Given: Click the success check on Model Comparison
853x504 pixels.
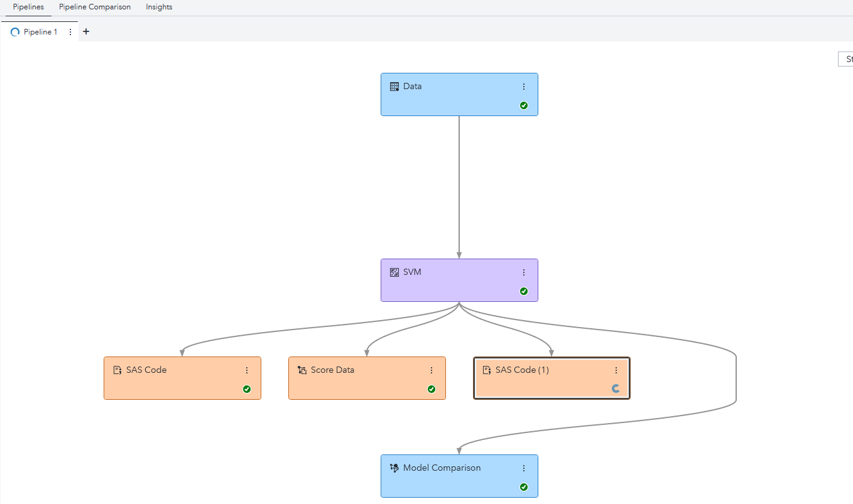Looking at the screenshot, I should (524, 486).
